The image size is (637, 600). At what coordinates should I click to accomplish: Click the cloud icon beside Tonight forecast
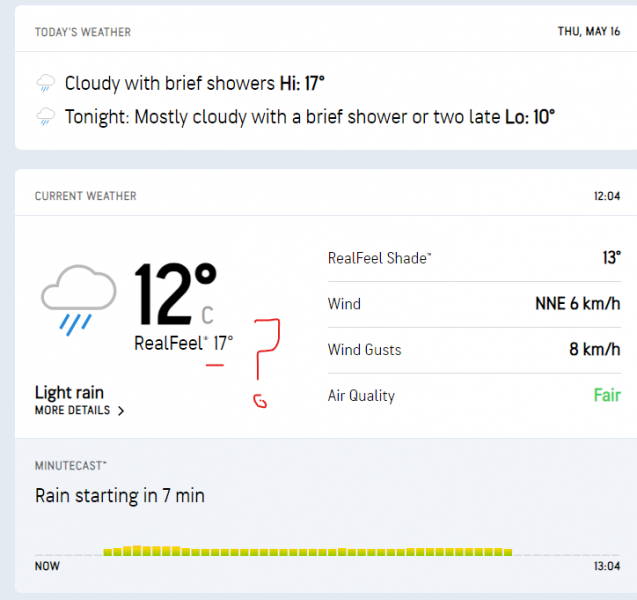(45, 117)
